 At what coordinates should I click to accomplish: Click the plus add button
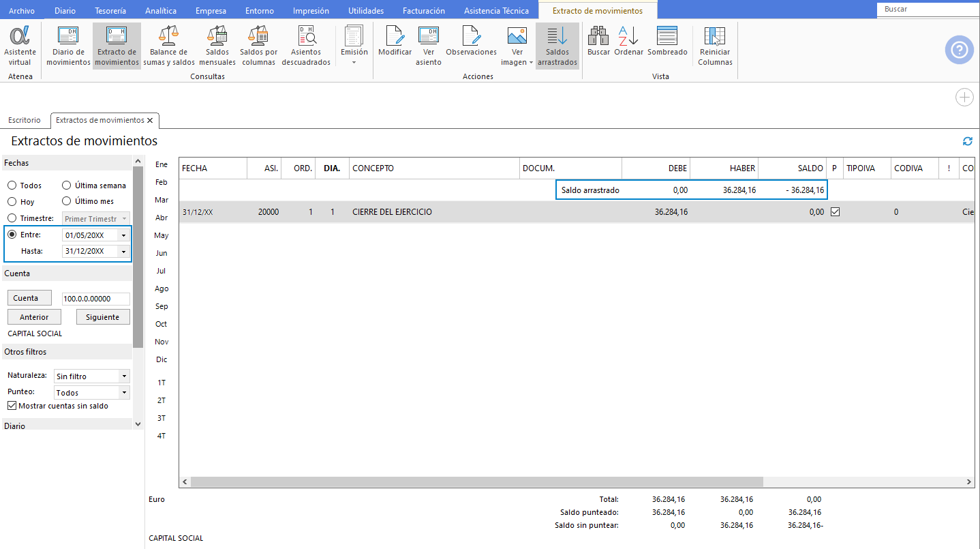(964, 98)
